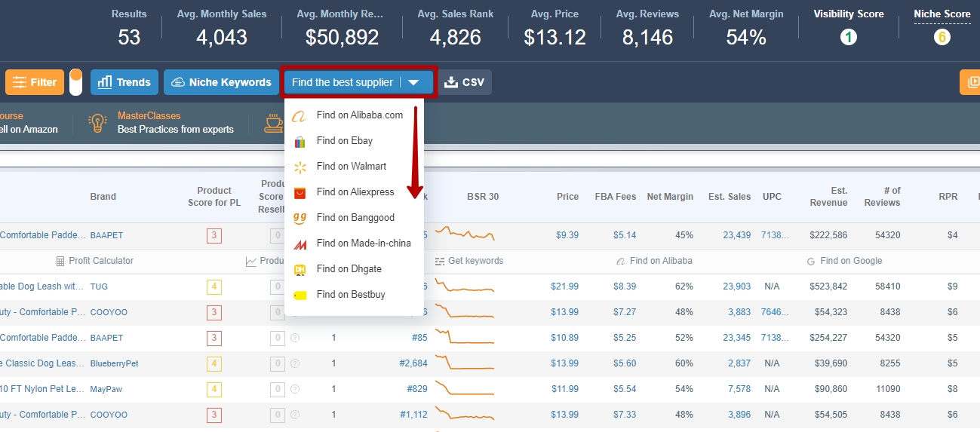Click the RPR column header
Viewport: 980px width, 432px height.
tap(948, 197)
